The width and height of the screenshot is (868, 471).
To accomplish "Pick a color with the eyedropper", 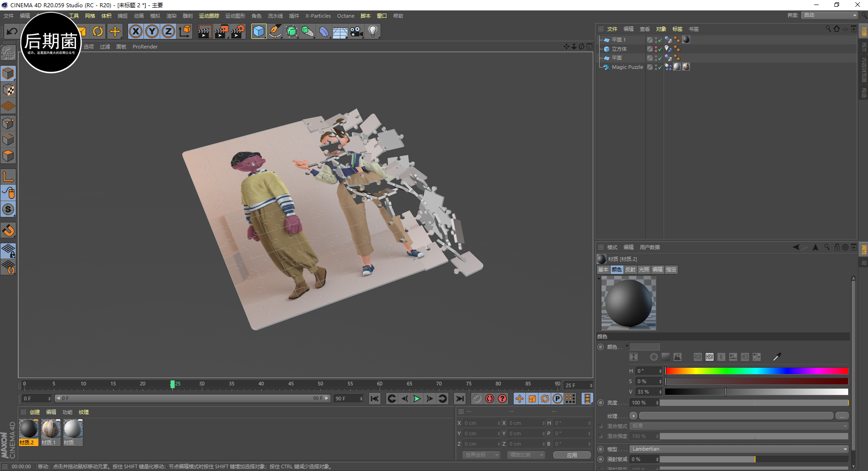I will (777, 357).
